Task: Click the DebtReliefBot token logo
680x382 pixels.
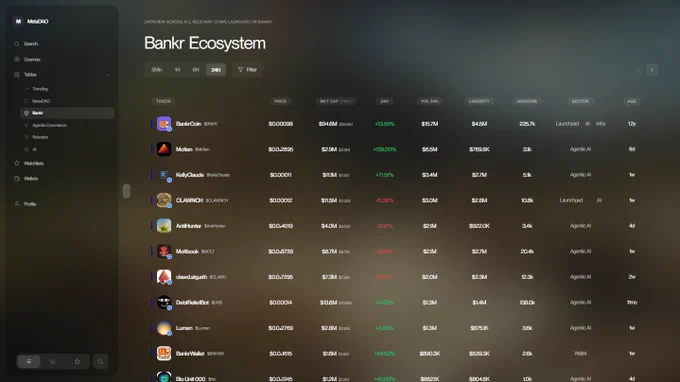Action: click(164, 302)
